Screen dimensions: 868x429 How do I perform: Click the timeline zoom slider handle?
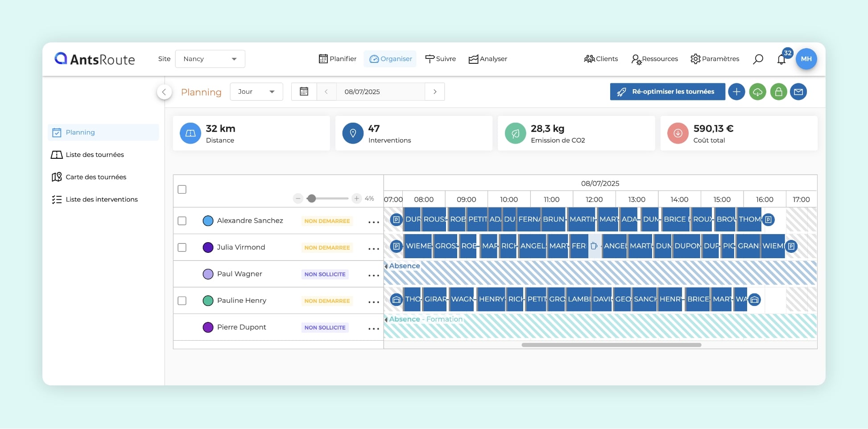click(x=312, y=198)
